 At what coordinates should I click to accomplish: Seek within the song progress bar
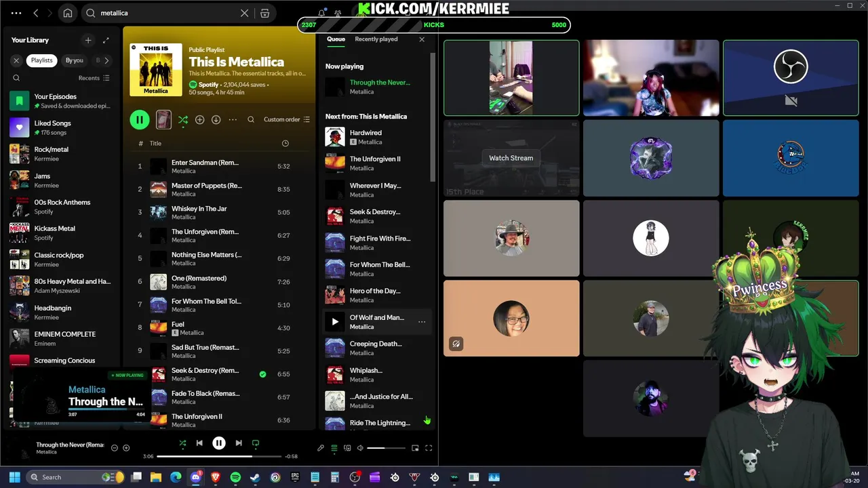click(x=219, y=456)
